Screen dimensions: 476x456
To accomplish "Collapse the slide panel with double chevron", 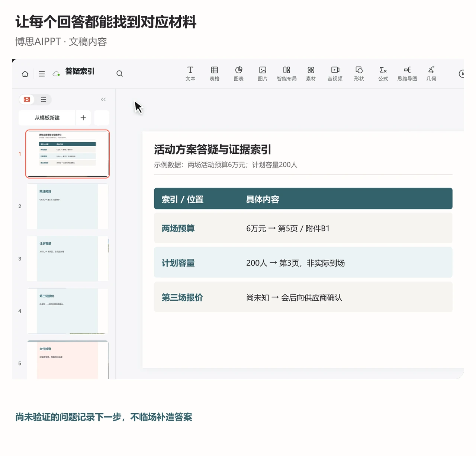I will pyautogui.click(x=103, y=99).
